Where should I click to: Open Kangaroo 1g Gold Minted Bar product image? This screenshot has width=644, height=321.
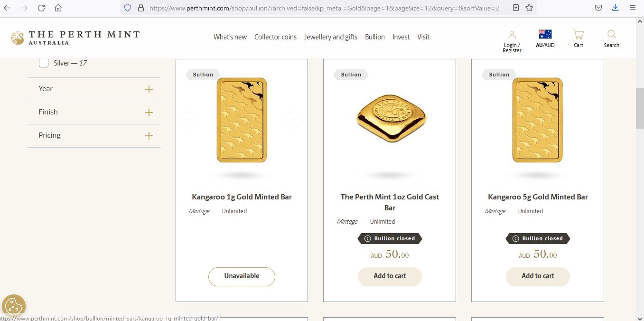[x=242, y=120]
